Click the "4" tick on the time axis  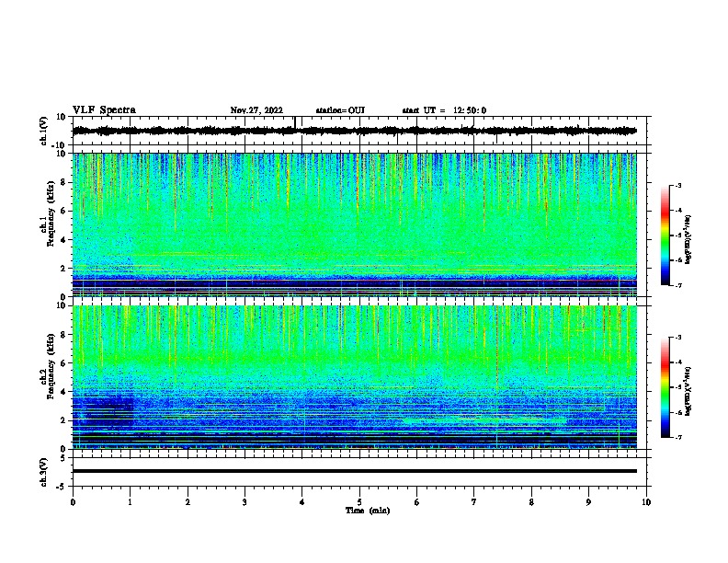coord(302,502)
